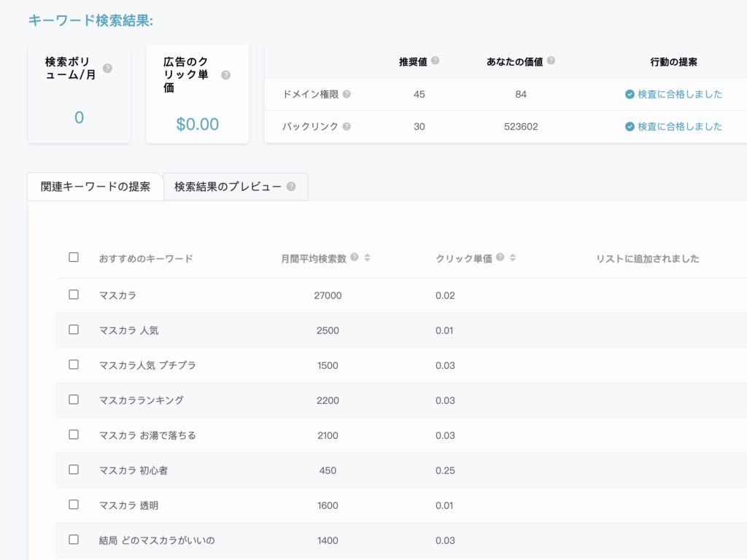
Task: Switch to the 検索結果のプレビュー tab
Action: pyautogui.click(x=226, y=187)
